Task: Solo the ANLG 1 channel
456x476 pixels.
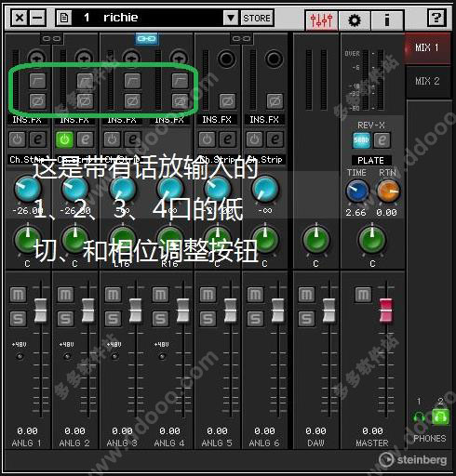Action: [x=18, y=319]
